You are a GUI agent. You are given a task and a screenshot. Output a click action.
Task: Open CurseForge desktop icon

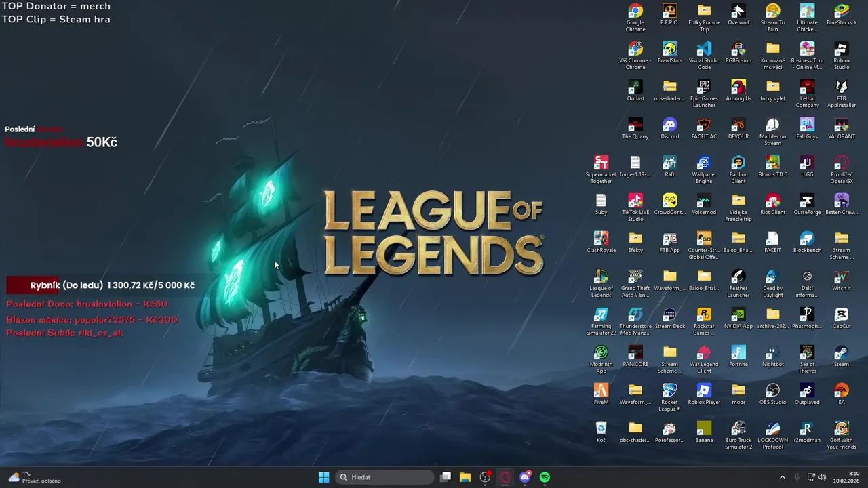tap(807, 205)
